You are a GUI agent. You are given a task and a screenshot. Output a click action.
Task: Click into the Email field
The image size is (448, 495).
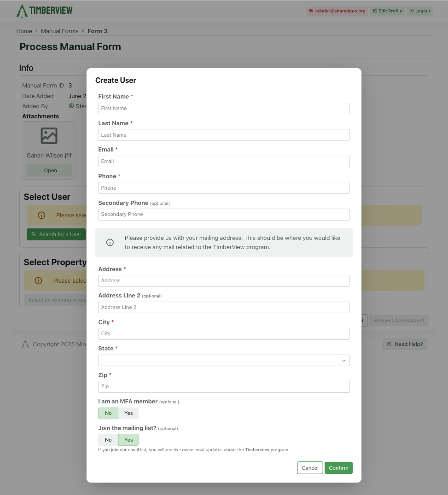tap(224, 161)
